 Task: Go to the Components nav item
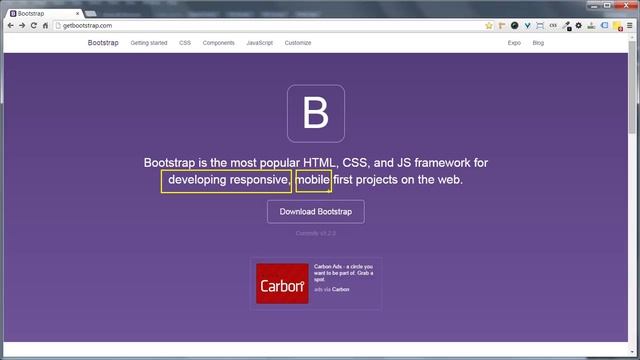tap(219, 43)
